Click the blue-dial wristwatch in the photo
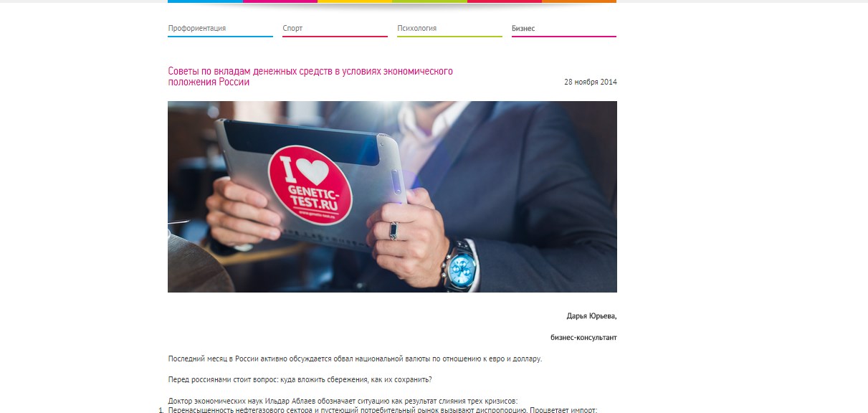Image resolution: width=868 pixels, height=413 pixels. 460,267
